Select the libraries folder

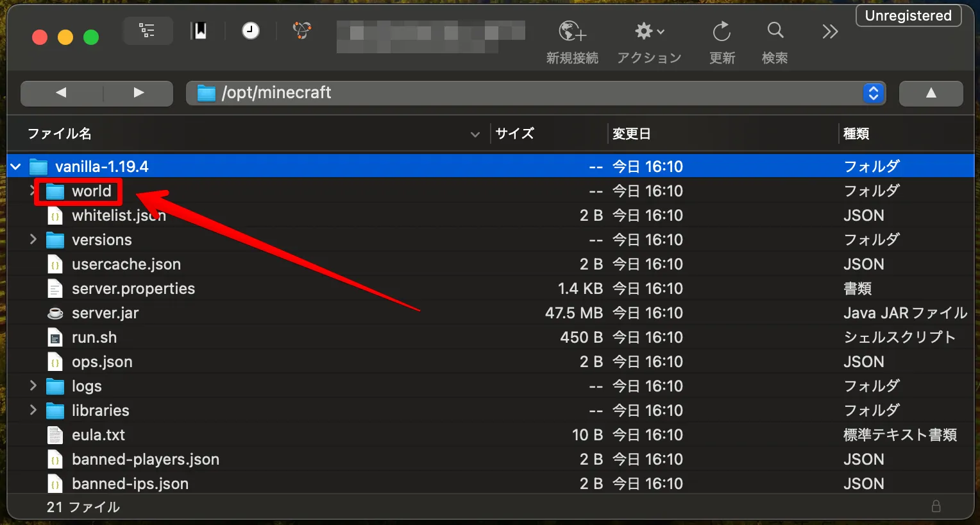(101, 411)
